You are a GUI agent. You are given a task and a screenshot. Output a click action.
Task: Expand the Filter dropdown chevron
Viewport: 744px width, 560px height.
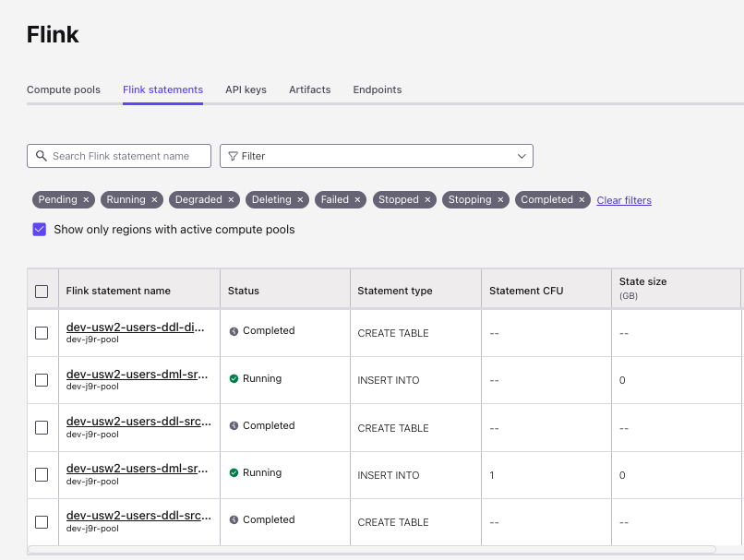pyautogui.click(x=522, y=156)
